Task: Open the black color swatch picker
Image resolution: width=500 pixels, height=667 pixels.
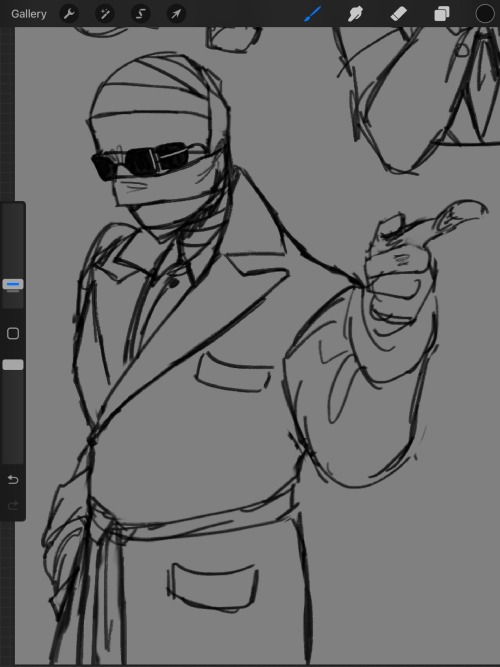Action: (x=485, y=14)
